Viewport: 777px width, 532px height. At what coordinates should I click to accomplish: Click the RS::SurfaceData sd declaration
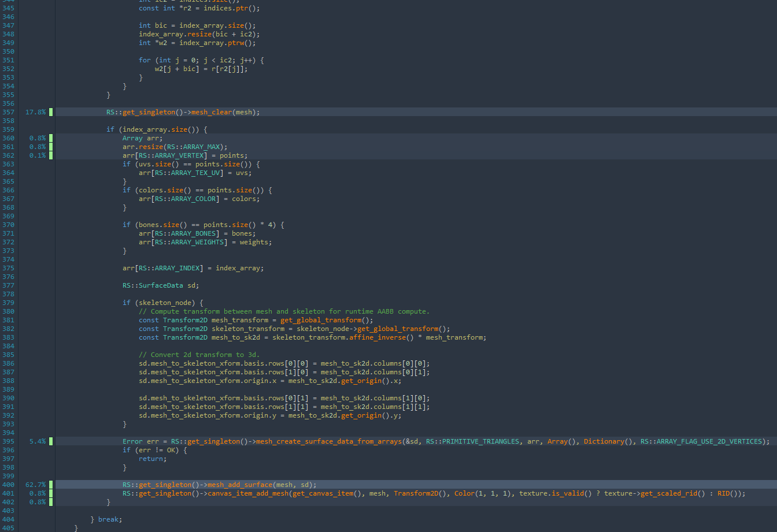point(161,285)
